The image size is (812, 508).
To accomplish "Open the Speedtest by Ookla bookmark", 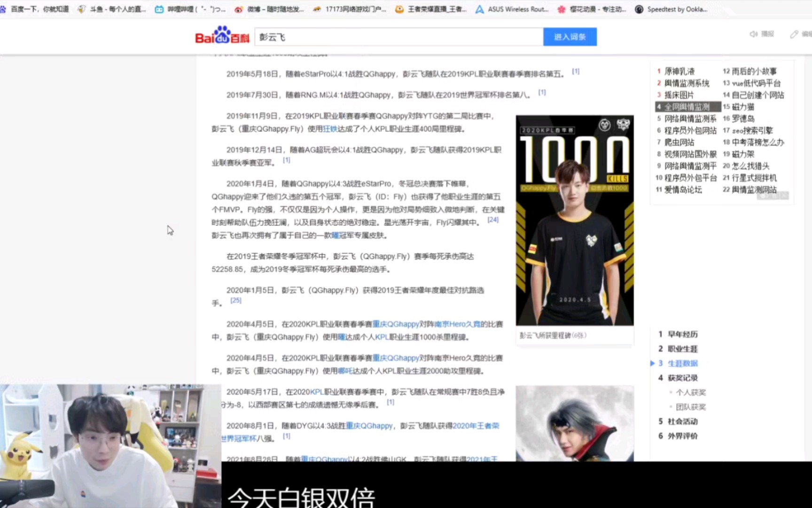I will pyautogui.click(x=671, y=9).
